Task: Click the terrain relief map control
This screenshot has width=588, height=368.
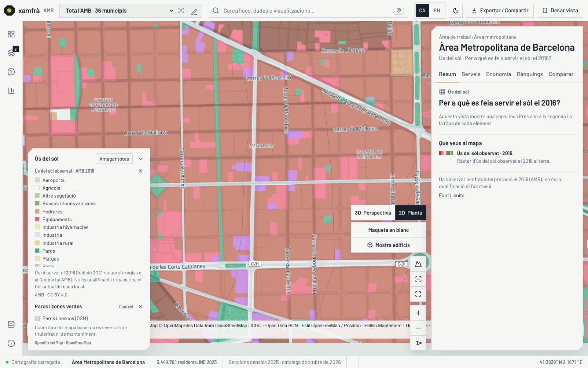Action: (x=418, y=264)
